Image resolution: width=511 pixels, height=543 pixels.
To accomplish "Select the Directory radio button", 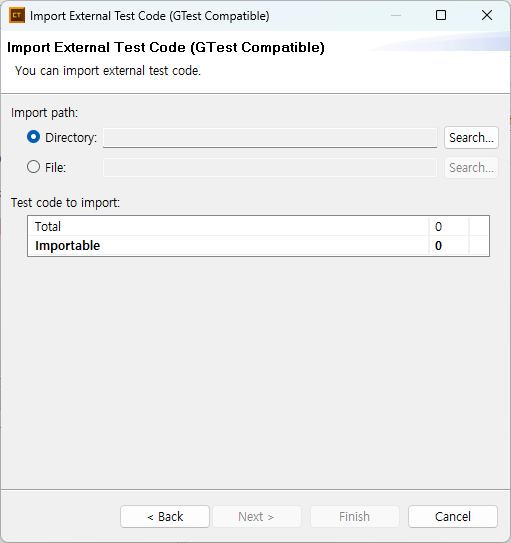I will point(34,137).
